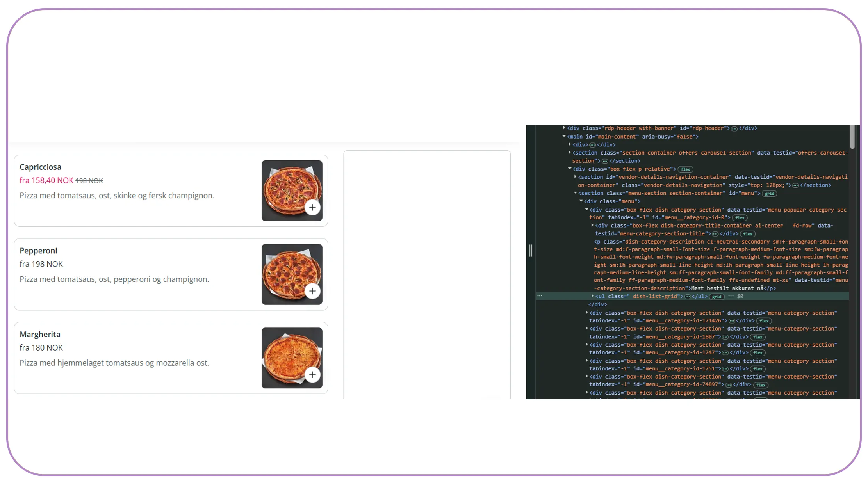This screenshot has height=484, width=868.
Task: Add Capricciosa pizza with plus icon
Action: pos(312,208)
